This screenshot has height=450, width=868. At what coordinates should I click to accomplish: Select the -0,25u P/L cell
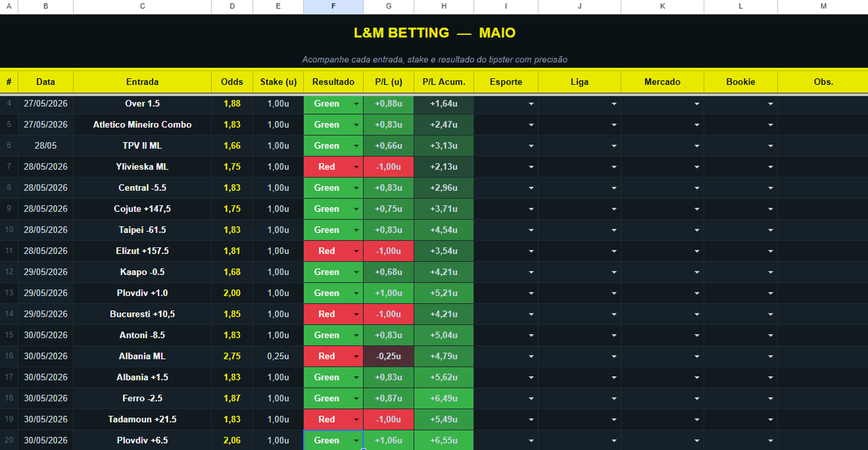(388, 356)
